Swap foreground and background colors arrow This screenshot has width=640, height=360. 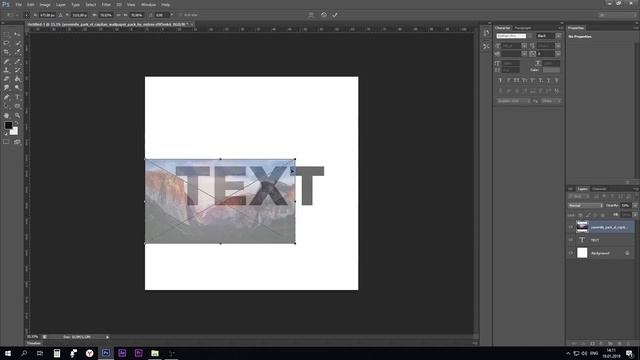[17, 122]
